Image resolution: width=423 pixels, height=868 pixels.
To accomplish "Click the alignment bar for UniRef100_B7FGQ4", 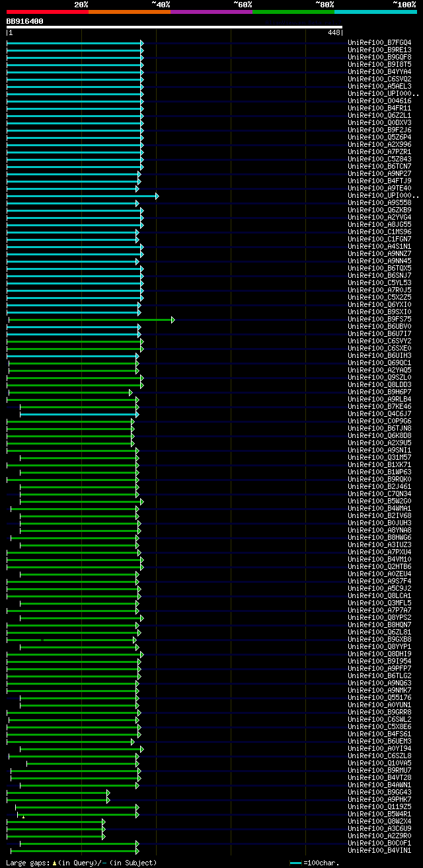I will (75, 43).
